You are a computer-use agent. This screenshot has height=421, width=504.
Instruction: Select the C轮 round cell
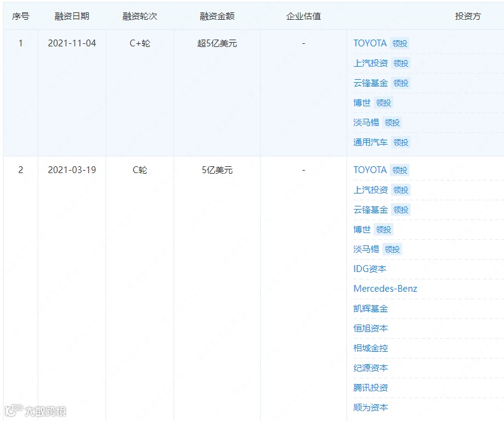140,170
